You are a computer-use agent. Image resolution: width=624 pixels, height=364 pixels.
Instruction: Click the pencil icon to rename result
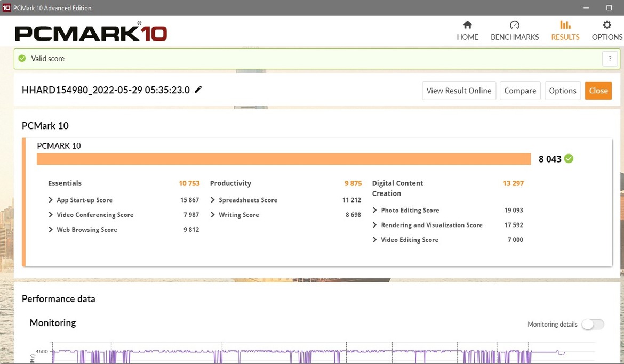[198, 90]
